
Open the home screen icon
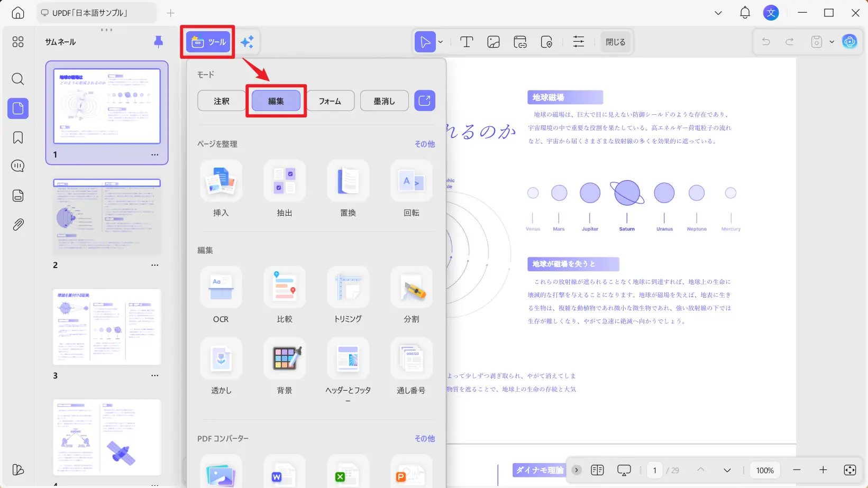(x=18, y=13)
